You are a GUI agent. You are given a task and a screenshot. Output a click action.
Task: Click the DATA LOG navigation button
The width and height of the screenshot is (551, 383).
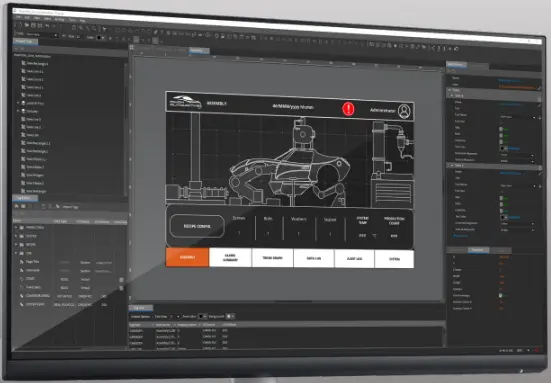[x=313, y=258]
